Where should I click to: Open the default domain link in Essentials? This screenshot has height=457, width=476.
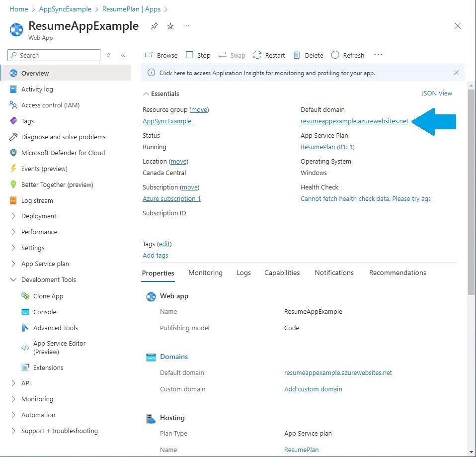point(354,121)
